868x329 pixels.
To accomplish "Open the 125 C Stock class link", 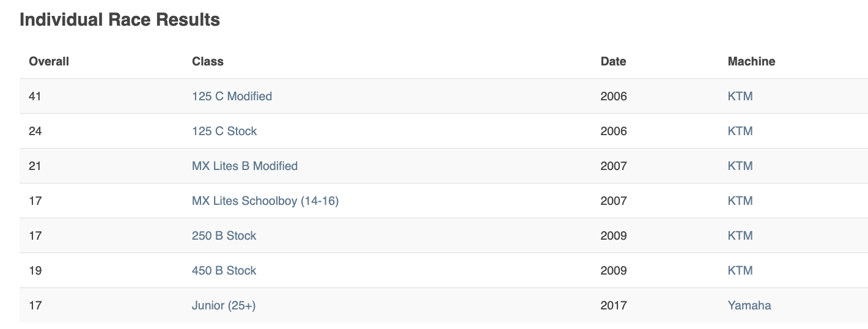I will [224, 131].
